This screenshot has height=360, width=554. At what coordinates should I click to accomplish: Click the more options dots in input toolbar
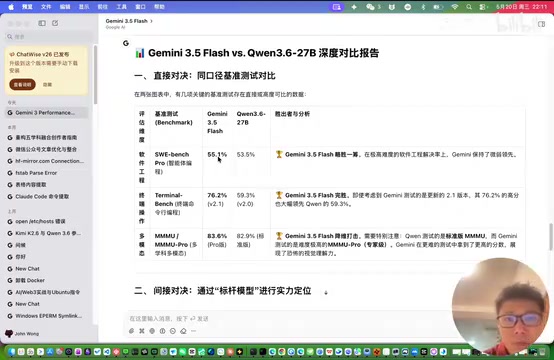193,331
